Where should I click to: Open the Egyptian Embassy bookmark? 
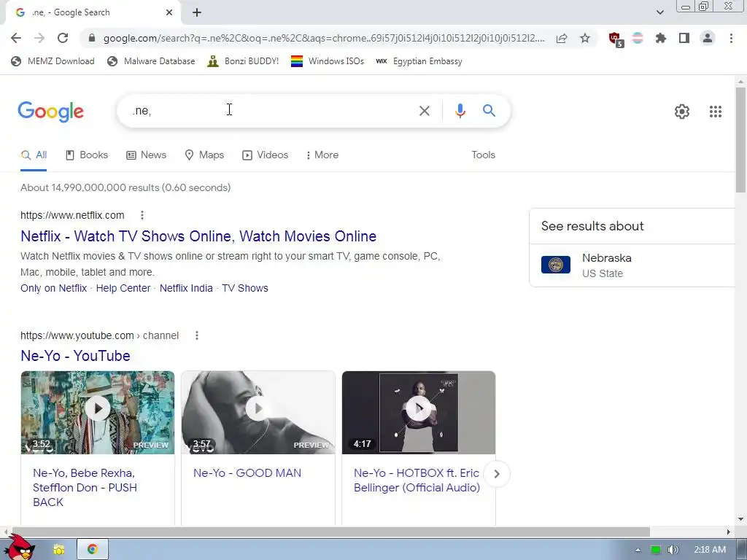pos(419,61)
